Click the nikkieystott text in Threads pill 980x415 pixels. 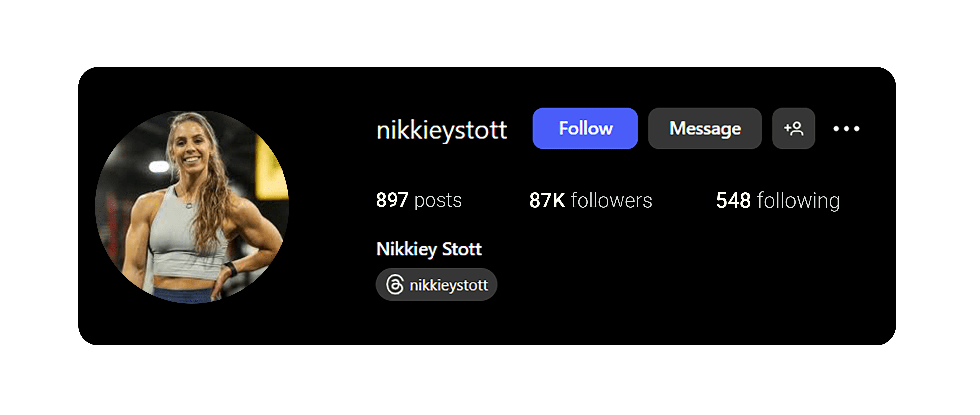(448, 285)
